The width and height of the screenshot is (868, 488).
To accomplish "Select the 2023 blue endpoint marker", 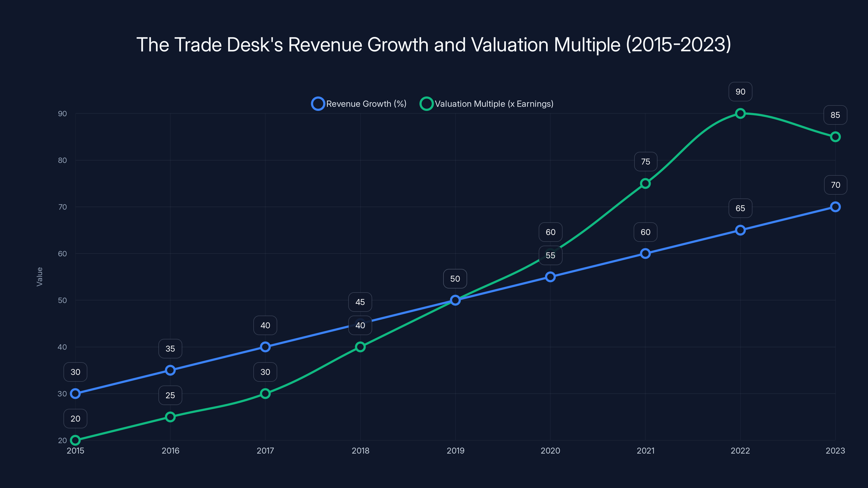I will (835, 206).
